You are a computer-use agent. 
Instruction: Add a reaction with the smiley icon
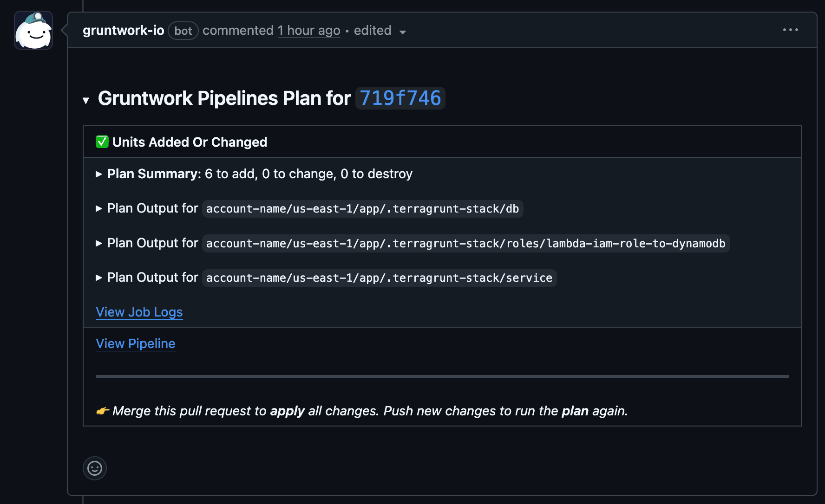95,468
